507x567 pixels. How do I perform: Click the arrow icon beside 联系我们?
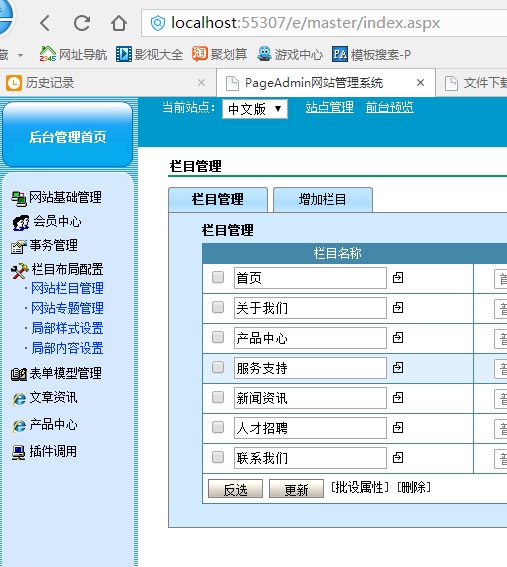pyautogui.click(x=398, y=458)
